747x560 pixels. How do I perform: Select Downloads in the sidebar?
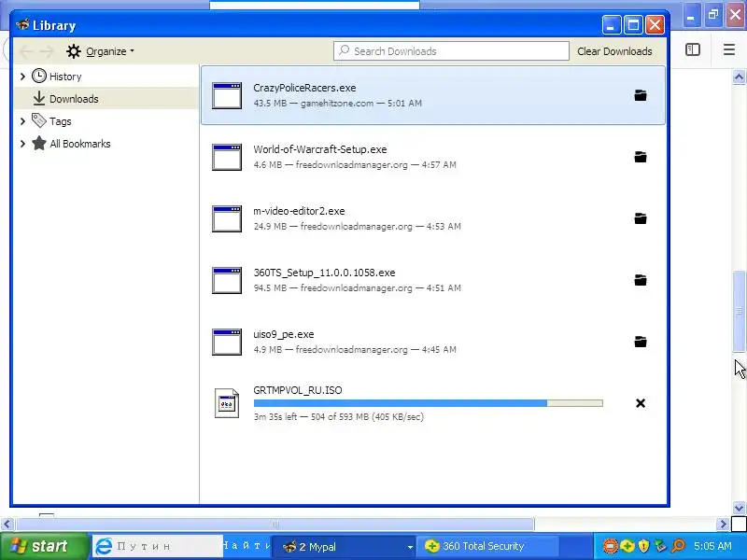(x=74, y=99)
